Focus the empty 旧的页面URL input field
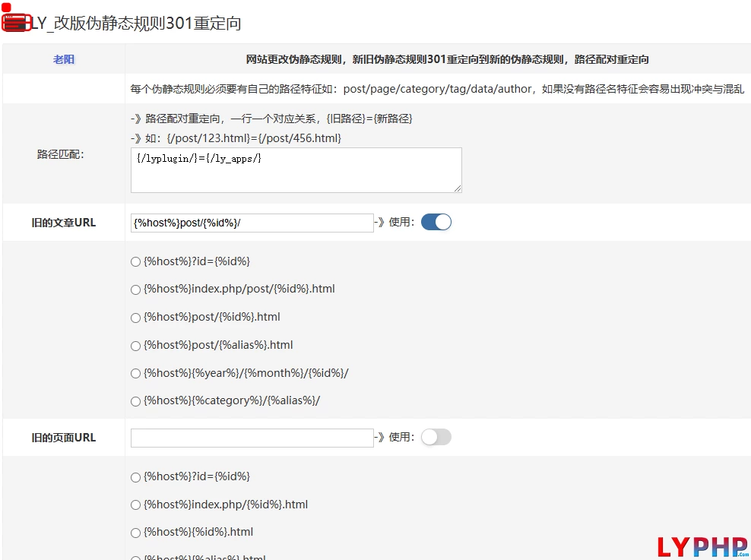 [x=252, y=438]
